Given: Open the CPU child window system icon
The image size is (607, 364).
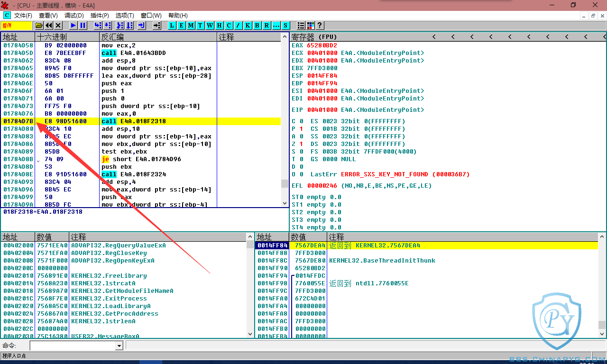Looking at the screenshot, I should 7,16.
